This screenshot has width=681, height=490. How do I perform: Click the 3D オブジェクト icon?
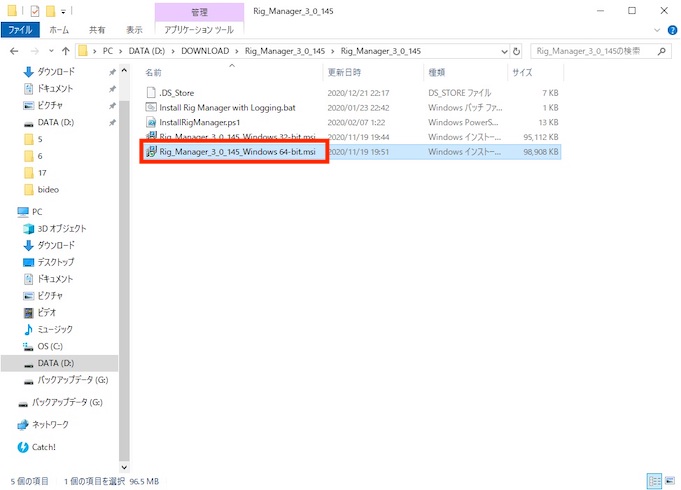[28, 228]
